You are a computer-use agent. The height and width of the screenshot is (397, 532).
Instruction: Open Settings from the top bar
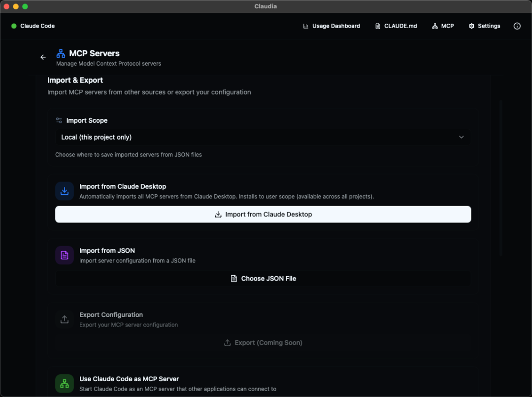pos(484,26)
